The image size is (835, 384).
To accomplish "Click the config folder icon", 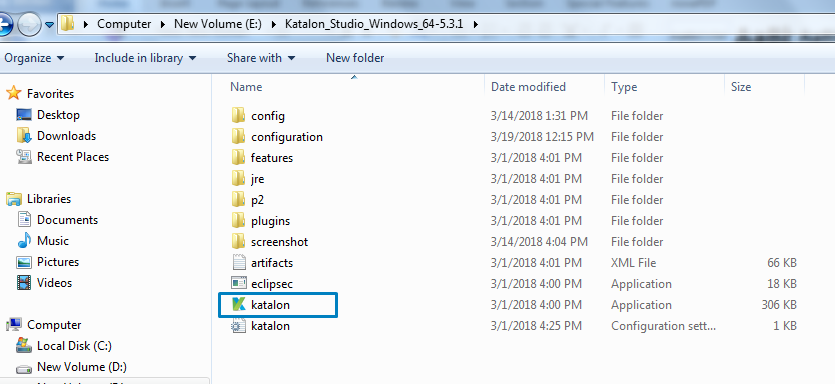I will (238, 116).
